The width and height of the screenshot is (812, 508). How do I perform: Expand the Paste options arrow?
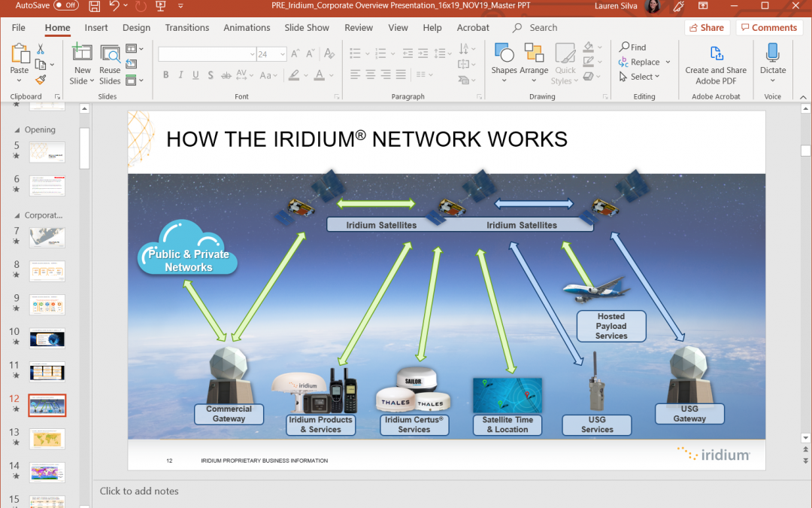click(x=19, y=81)
